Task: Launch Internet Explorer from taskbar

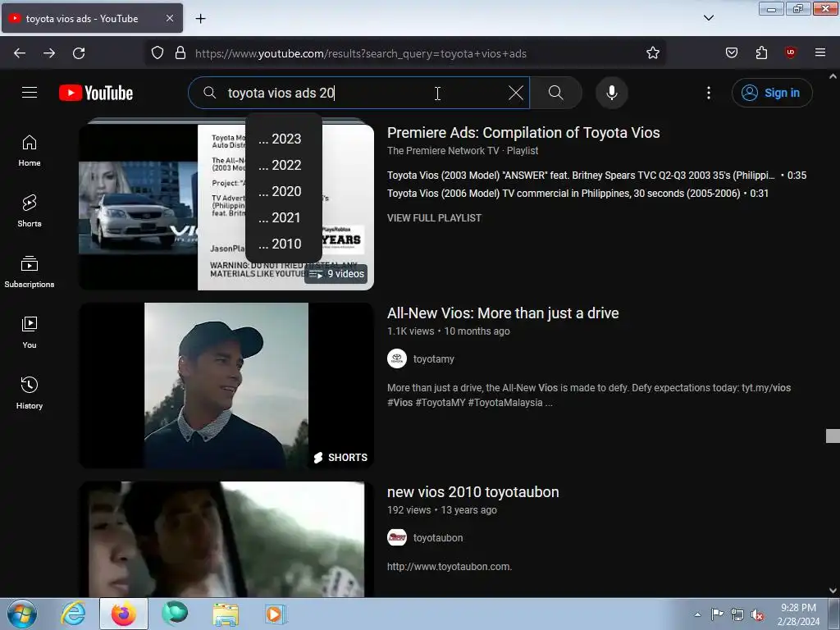Action: click(x=73, y=614)
